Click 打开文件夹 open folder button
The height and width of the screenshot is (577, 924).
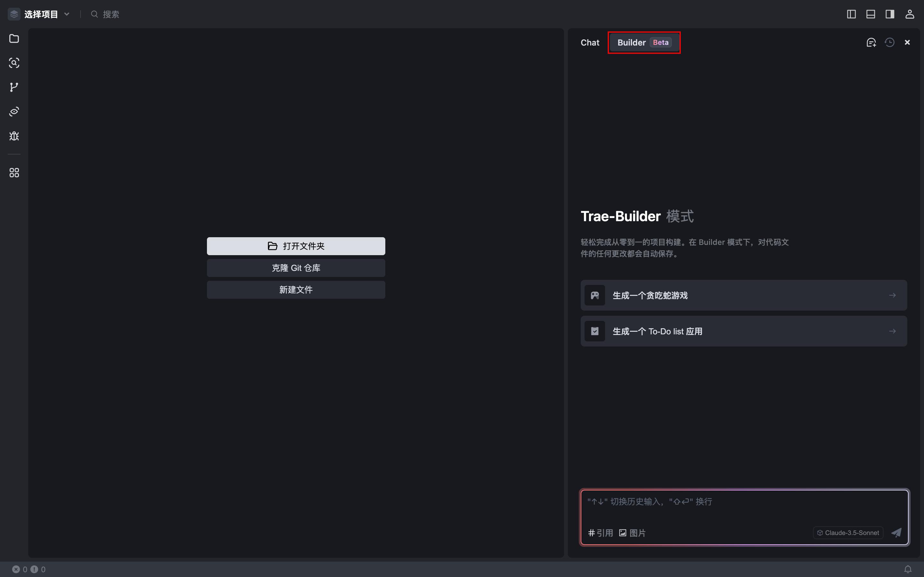point(296,246)
